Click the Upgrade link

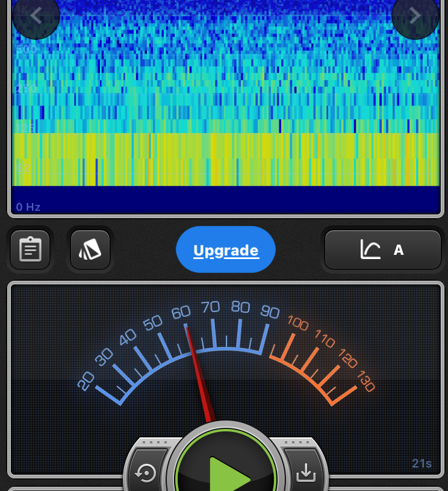pos(226,250)
